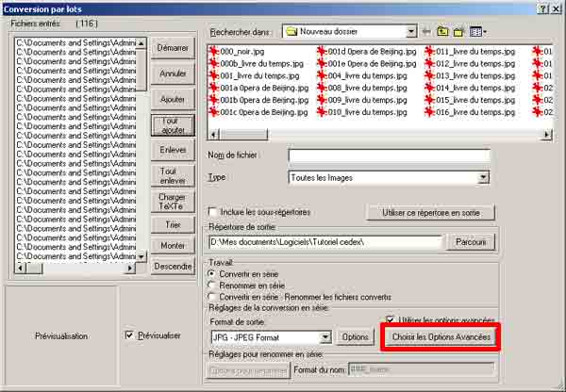
Task: Toggle Inclure les sous-répertoires checkbox
Action: coord(213,212)
